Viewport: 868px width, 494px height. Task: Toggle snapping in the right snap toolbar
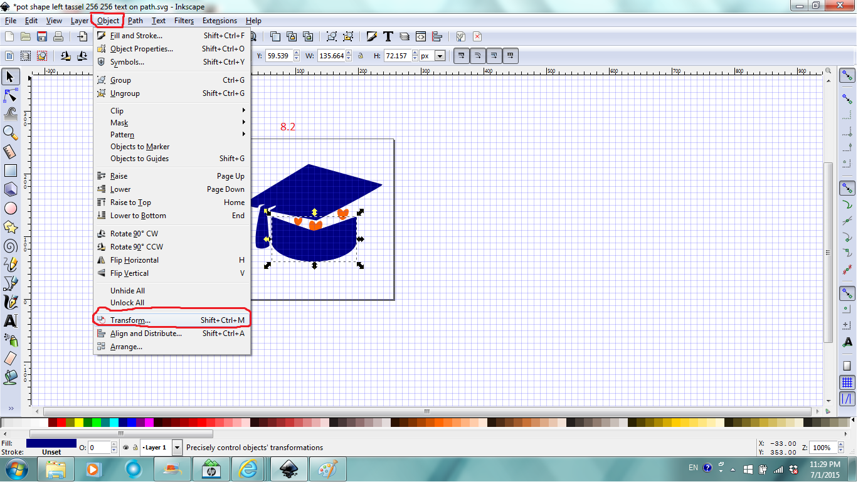click(847, 75)
